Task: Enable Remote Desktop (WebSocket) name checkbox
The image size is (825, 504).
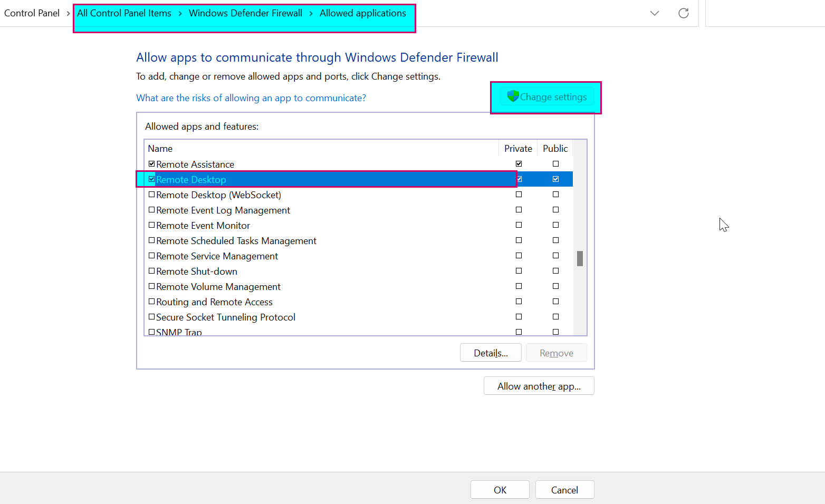Action: coord(151,195)
